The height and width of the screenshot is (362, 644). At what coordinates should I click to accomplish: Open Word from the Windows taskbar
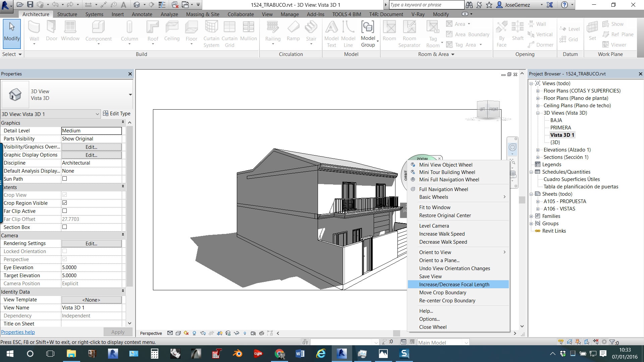point(300,354)
